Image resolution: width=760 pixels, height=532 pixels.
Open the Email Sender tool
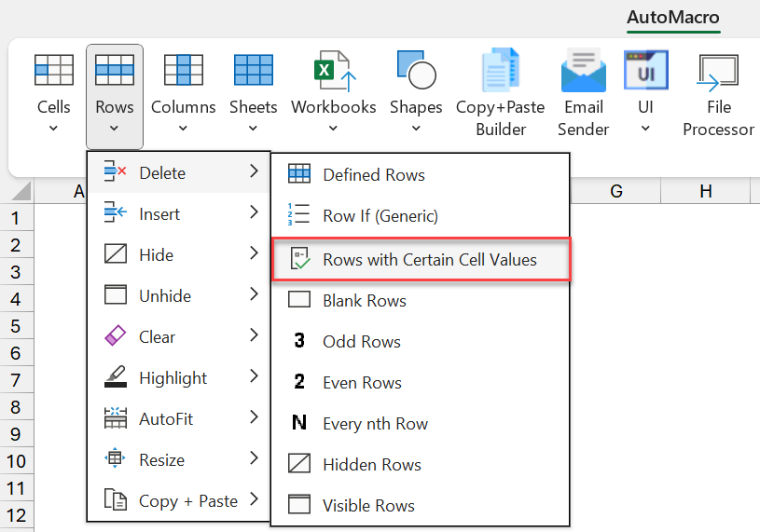[584, 95]
